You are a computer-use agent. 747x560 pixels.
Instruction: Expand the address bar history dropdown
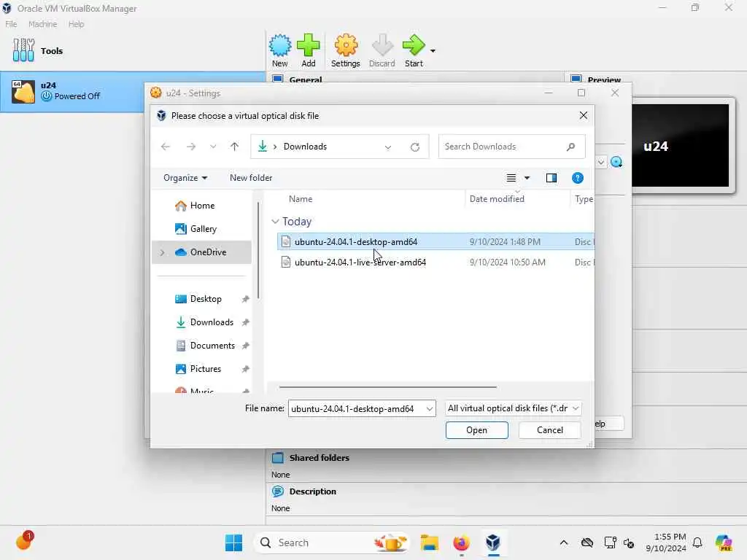click(x=388, y=147)
